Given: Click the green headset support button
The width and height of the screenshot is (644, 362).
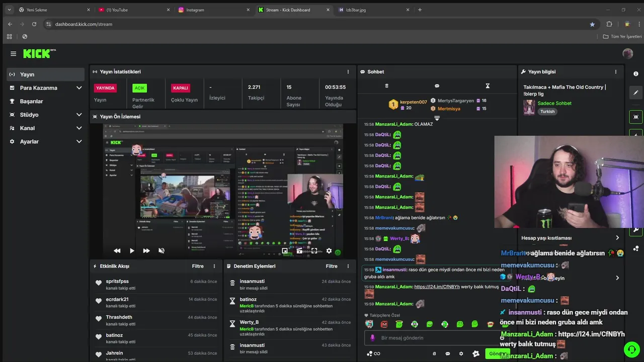Looking at the screenshot, I should click(631, 349).
